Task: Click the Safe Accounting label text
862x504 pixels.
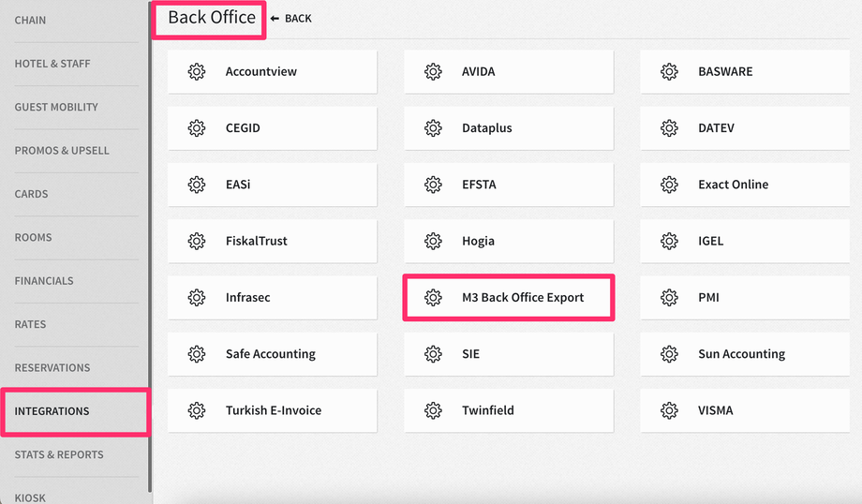Action: (271, 354)
